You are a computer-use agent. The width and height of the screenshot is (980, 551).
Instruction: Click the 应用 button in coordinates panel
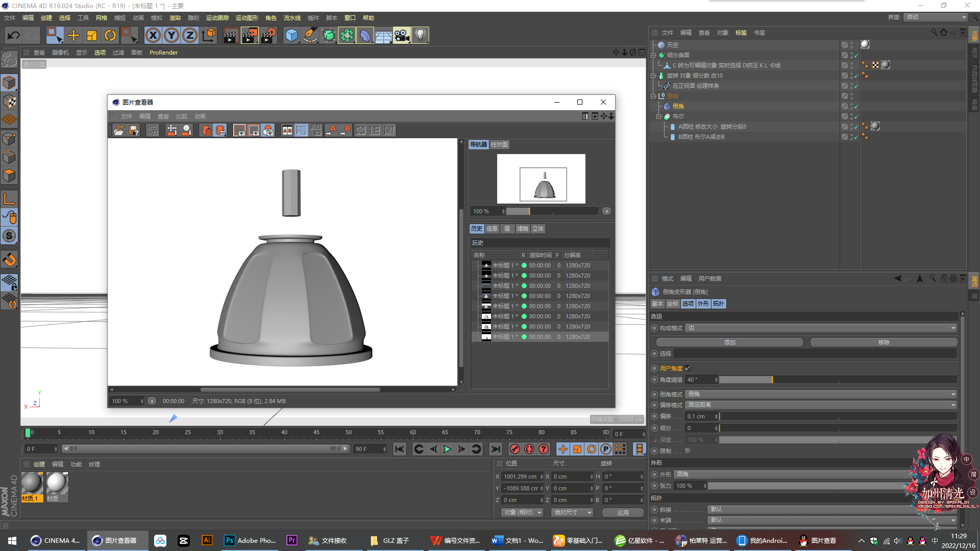pyautogui.click(x=623, y=513)
